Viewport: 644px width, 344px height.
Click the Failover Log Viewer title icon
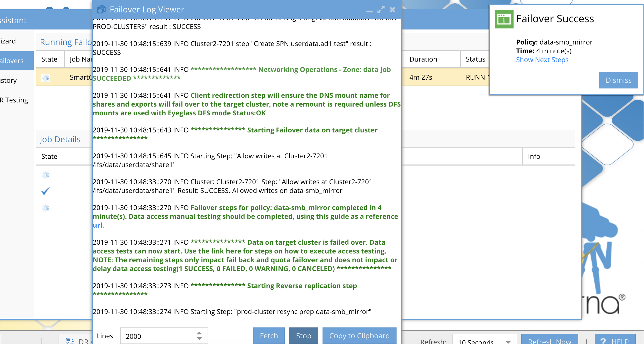pyautogui.click(x=101, y=10)
